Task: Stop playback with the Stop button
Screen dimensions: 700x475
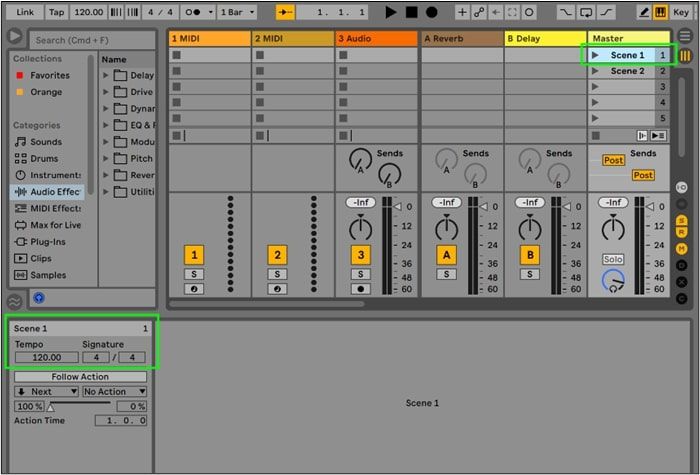Action: click(x=411, y=12)
